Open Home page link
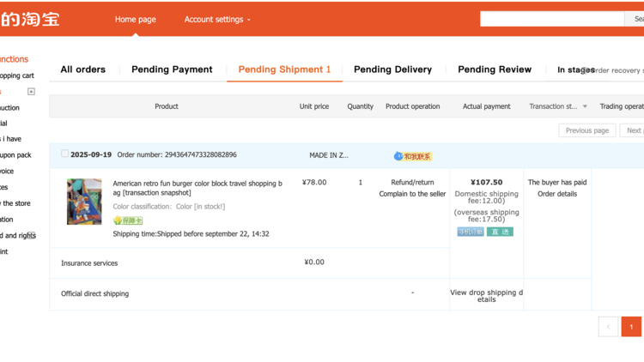The image size is (644, 362). [135, 19]
